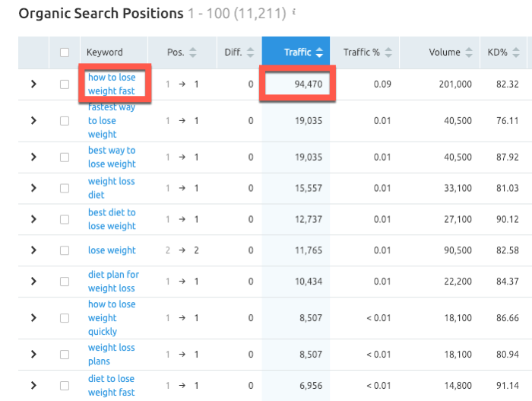532x401 pixels.
Task: Toggle the select-all checkbox in header
Action: coord(65,53)
